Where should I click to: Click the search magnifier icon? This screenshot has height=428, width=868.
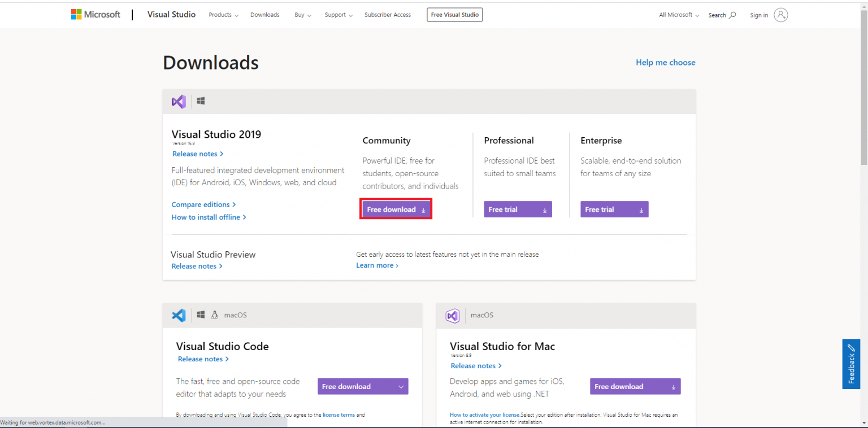click(732, 15)
